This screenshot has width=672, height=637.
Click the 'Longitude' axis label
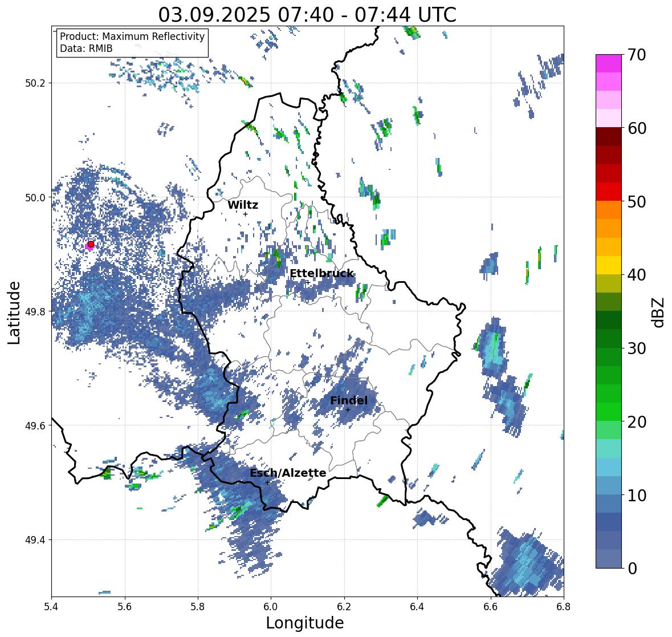[305, 623]
